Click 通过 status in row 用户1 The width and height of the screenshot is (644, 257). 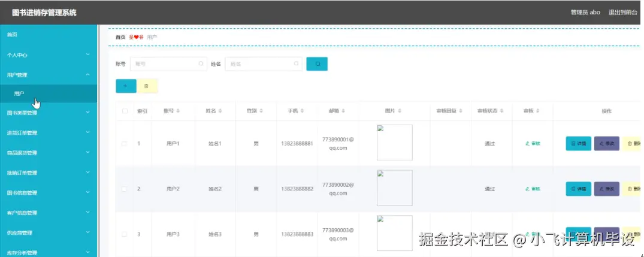(490, 144)
